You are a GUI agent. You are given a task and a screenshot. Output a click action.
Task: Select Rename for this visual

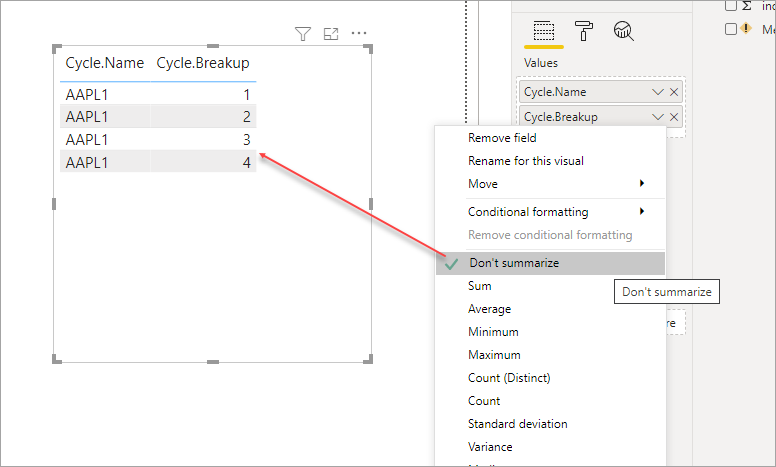(550, 161)
